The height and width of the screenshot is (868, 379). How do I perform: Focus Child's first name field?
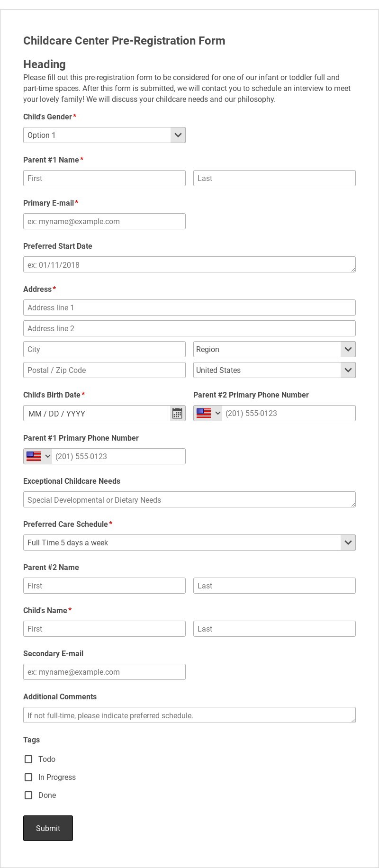click(x=104, y=629)
